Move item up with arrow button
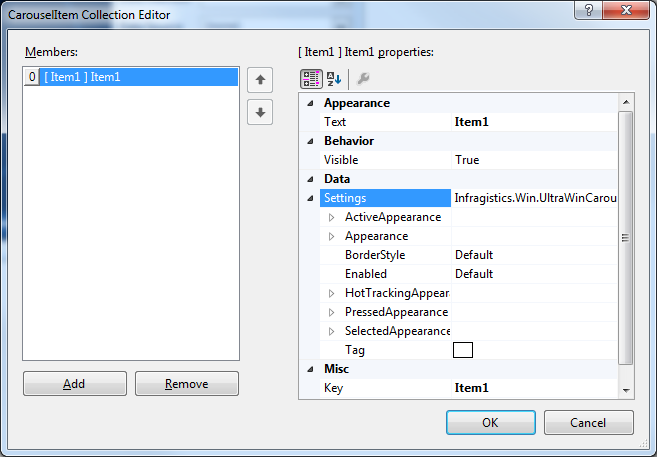 point(260,80)
